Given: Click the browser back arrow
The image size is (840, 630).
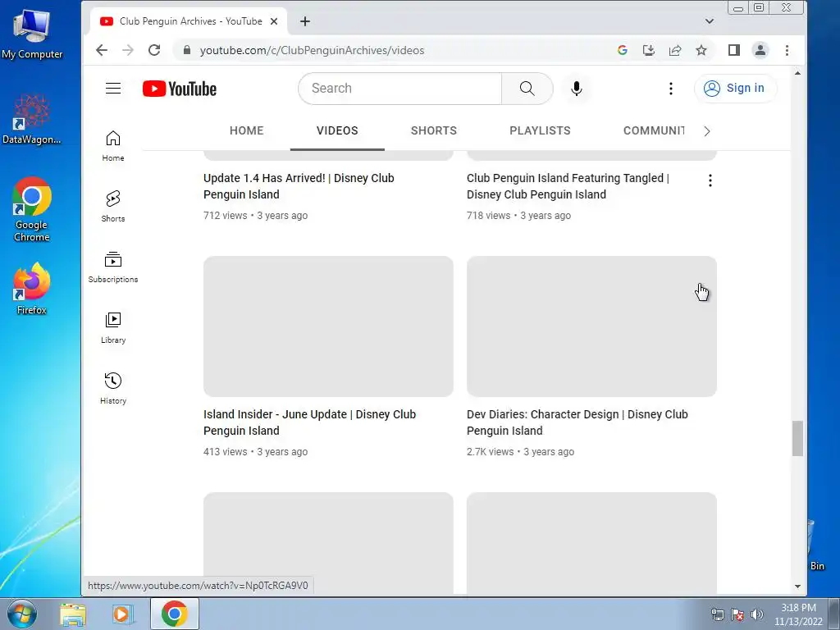Looking at the screenshot, I should (x=101, y=50).
